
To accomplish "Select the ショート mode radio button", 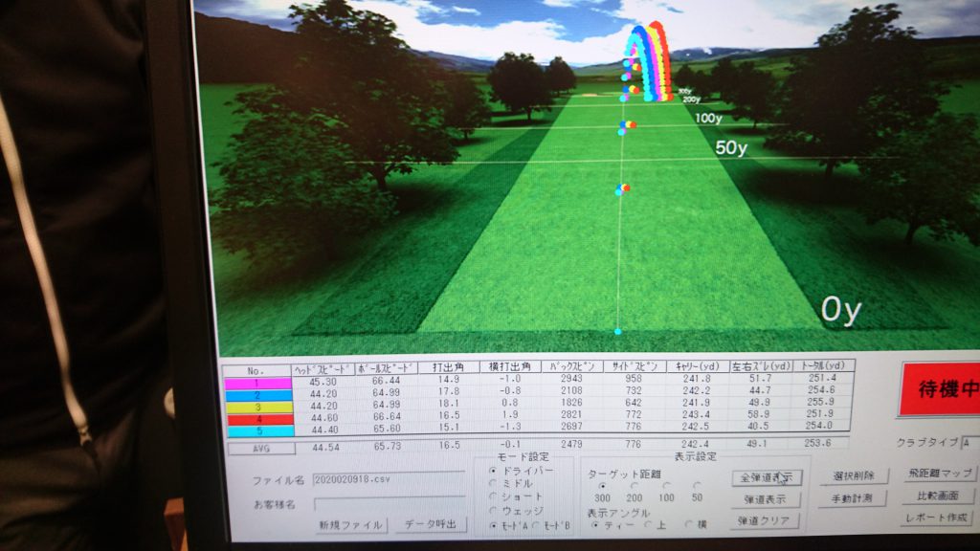I will [493, 496].
